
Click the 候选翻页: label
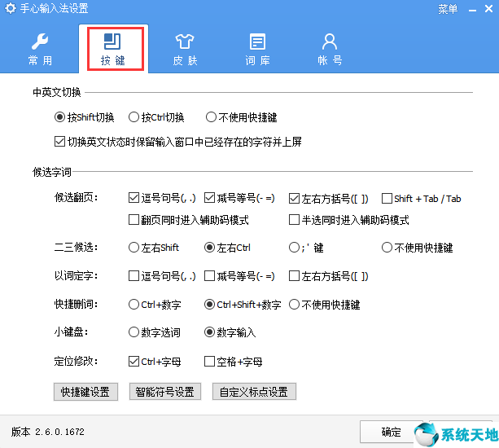[x=76, y=197]
